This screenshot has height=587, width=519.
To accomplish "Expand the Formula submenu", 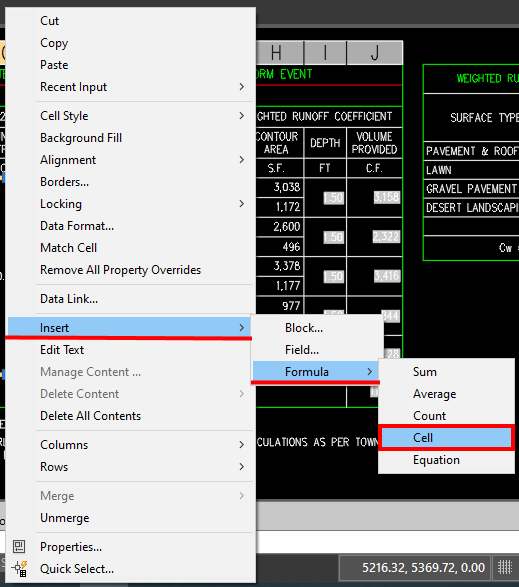I will [317, 372].
